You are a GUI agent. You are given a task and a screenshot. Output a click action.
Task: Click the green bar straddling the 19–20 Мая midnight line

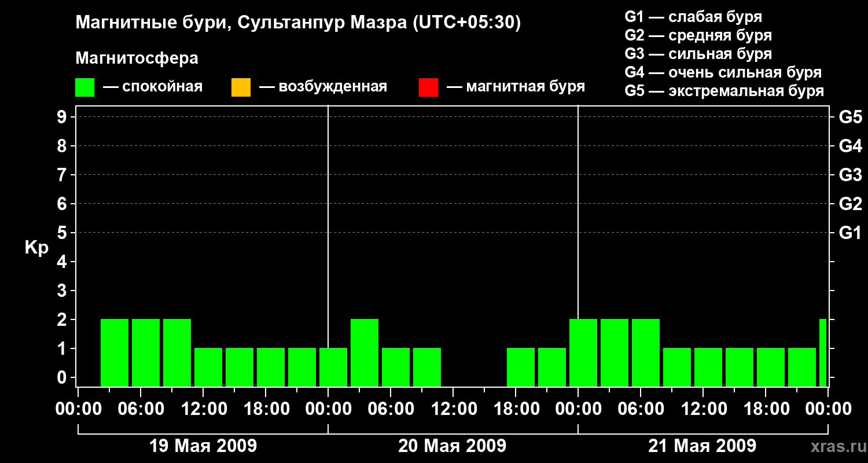[333, 367]
